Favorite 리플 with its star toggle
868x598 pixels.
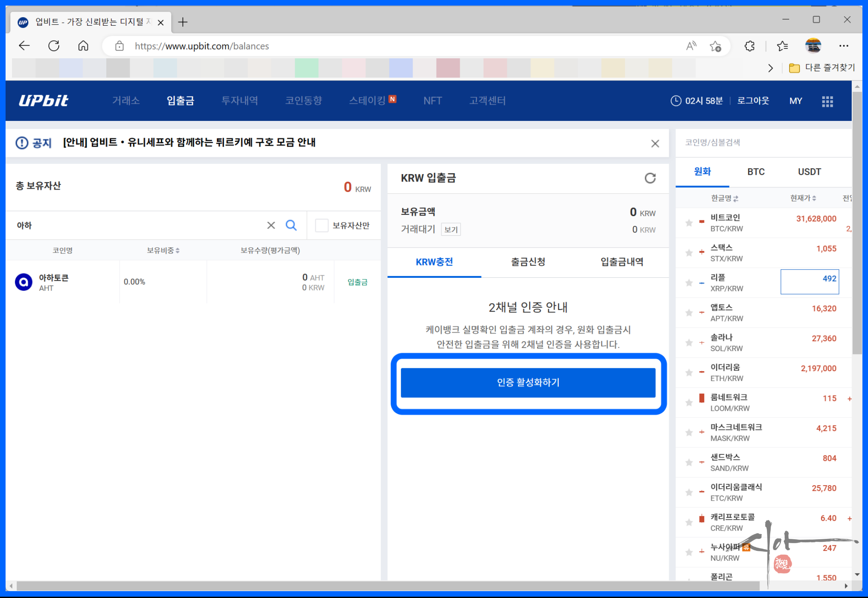tap(689, 283)
